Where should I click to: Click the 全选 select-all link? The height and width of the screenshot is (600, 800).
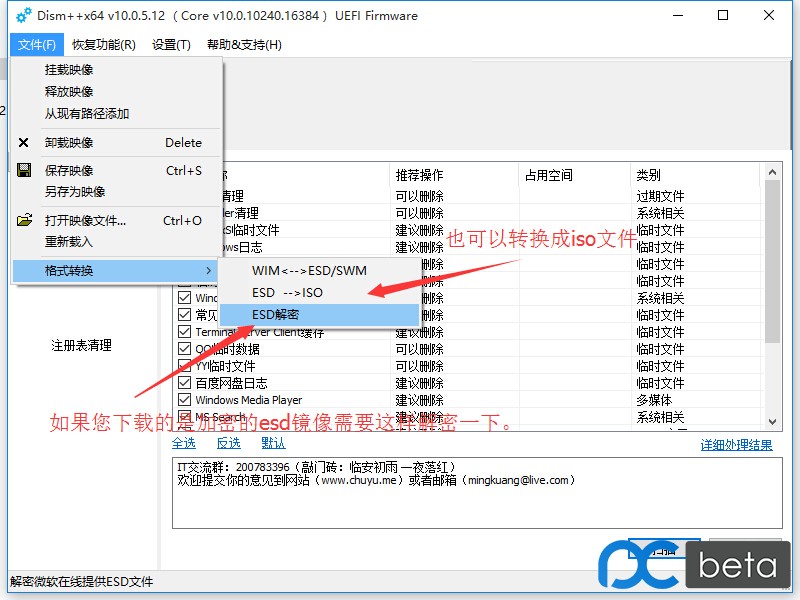[x=185, y=443]
